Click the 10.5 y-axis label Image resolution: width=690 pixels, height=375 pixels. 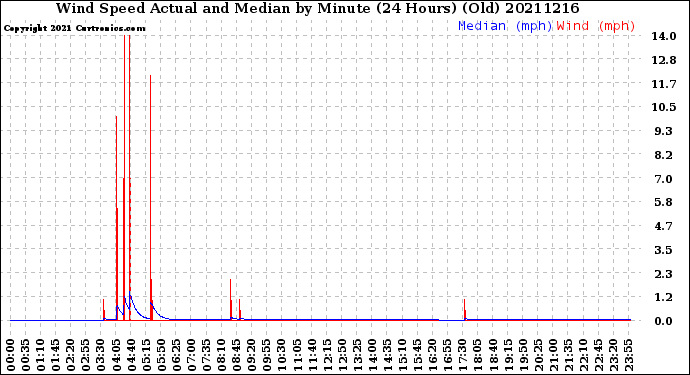tap(664, 107)
